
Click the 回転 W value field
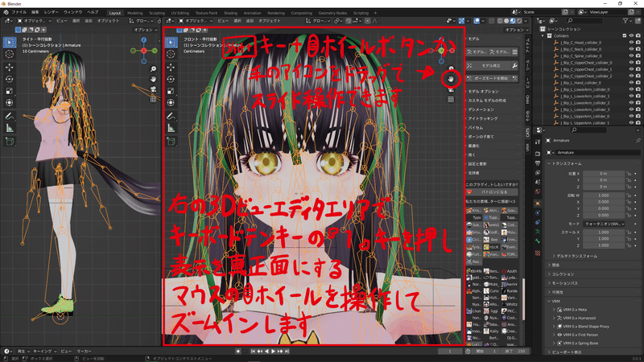click(x=604, y=195)
